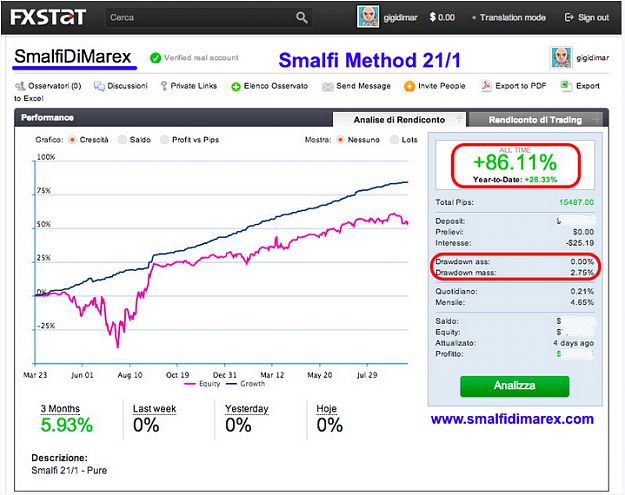Screen dimensions: 625x495
Task: Click the Equity legend entry
Action: (x=202, y=384)
